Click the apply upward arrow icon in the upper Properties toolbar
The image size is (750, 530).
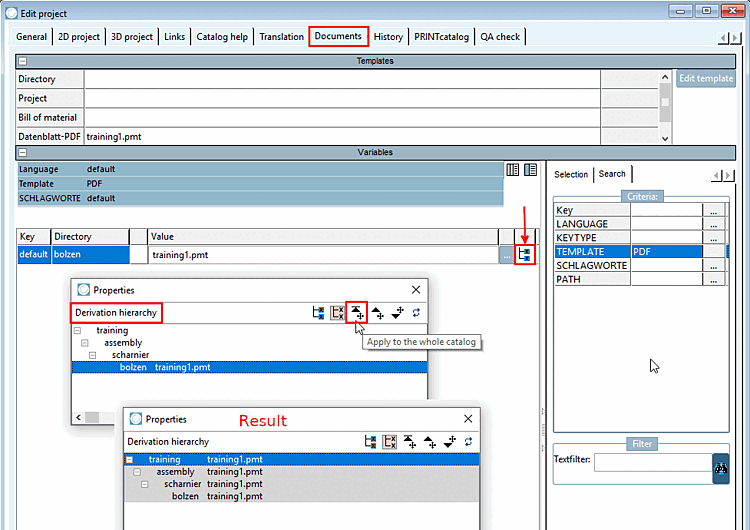377,313
